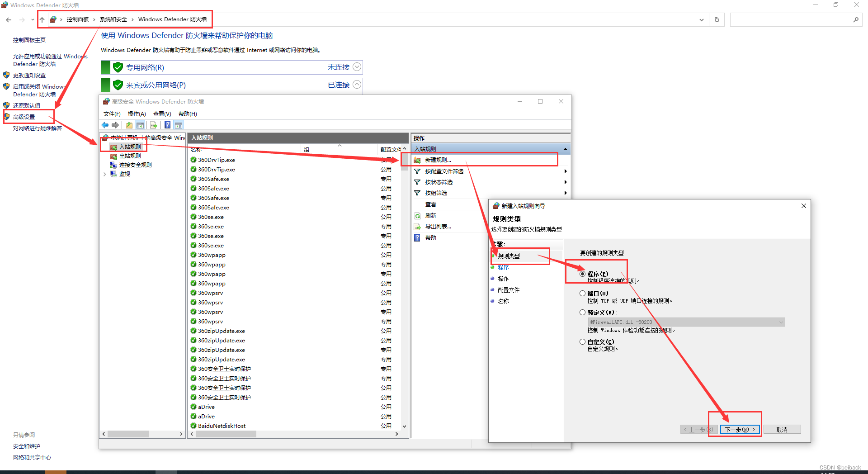Open the Action (操作) menu
The height and width of the screenshot is (474, 868).
[137, 114]
